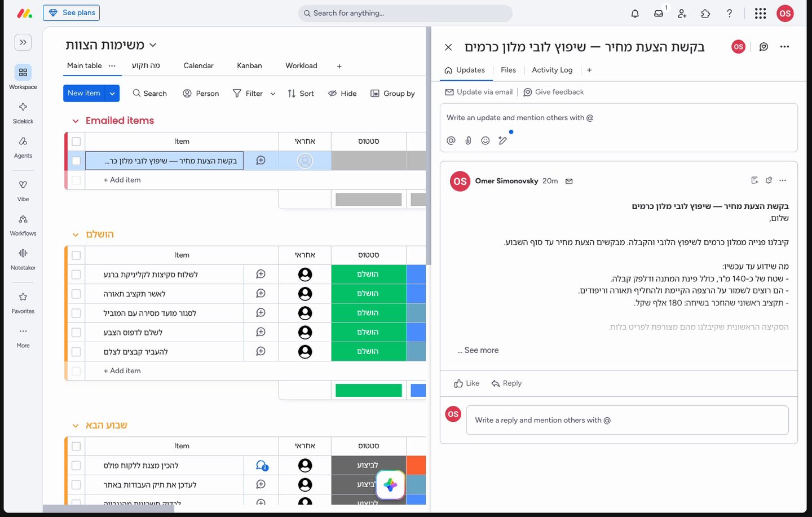Open Workflows in the sidebar
This screenshot has height=517, width=812.
pos(23,224)
